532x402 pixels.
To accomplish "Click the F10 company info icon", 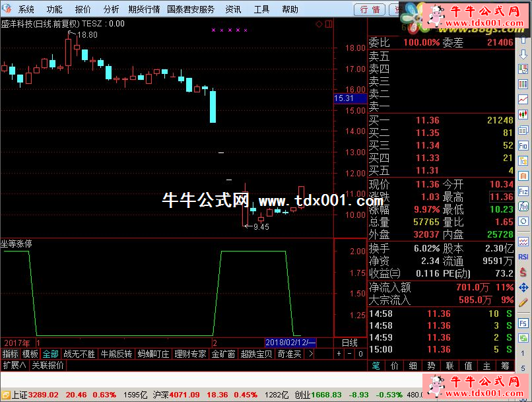I will [x=523, y=146].
